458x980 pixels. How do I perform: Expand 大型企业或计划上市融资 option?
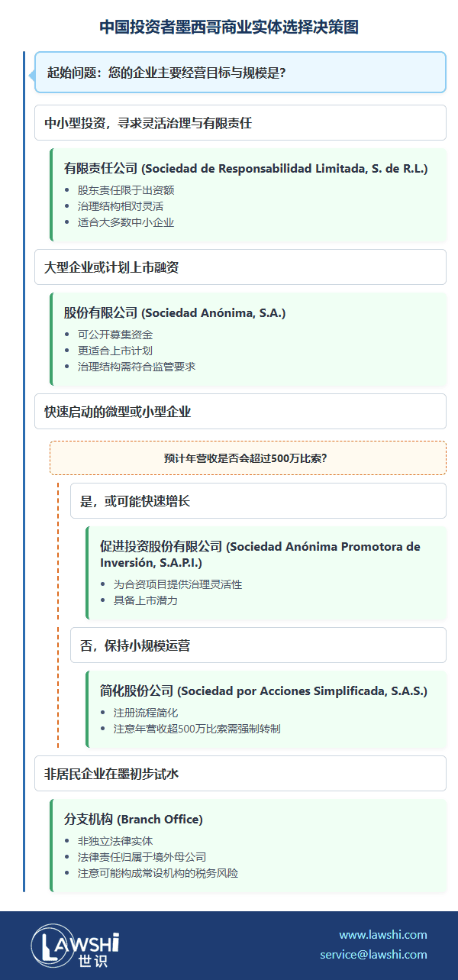(240, 267)
